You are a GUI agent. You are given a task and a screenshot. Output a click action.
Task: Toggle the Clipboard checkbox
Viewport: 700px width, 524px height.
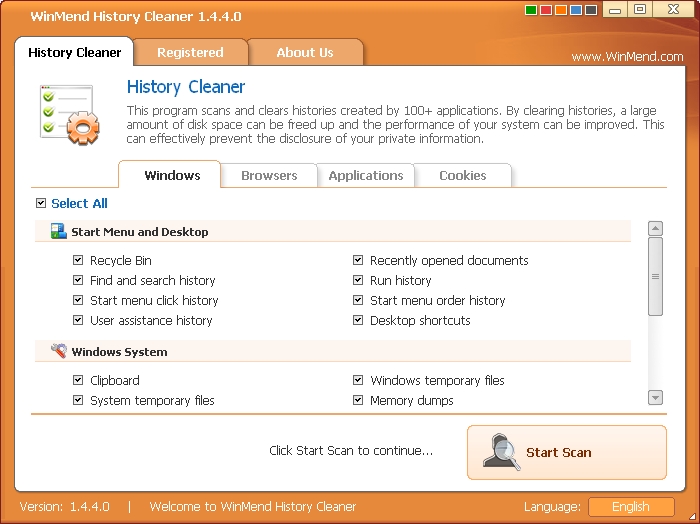78,380
